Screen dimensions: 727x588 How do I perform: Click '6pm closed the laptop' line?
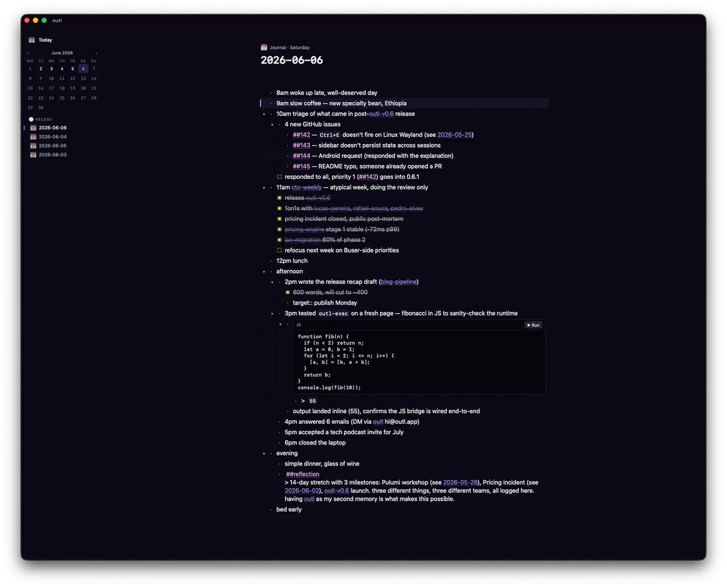315,443
